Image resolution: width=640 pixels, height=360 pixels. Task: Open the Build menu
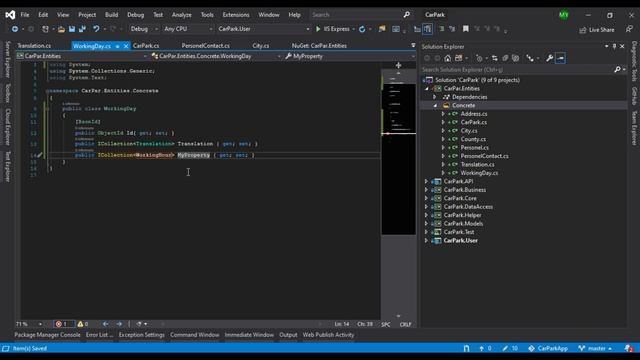111,15
